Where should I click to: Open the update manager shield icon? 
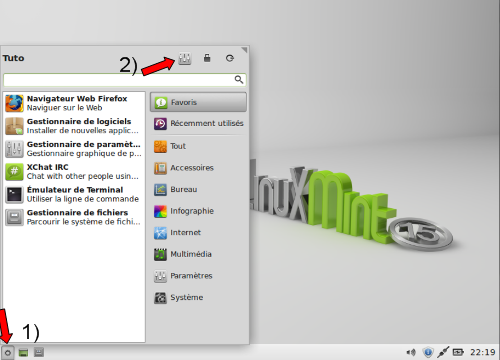click(428, 352)
